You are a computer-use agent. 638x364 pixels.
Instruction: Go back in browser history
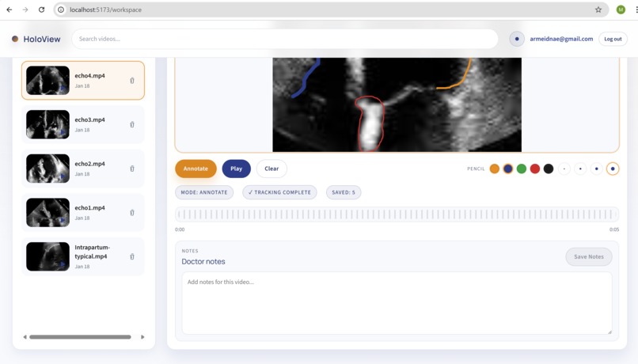tap(9, 9)
